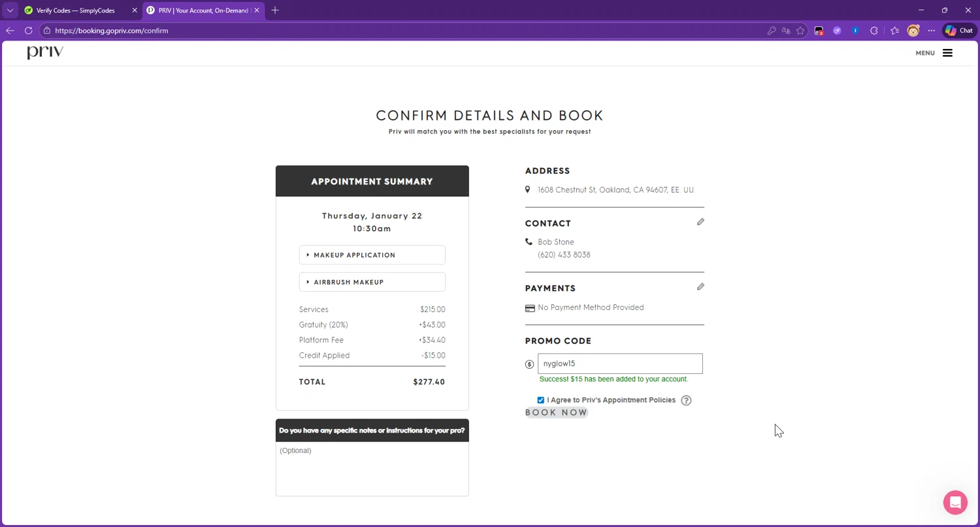Expand the Airbrush Makeup service details
This screenshot has width=980, height=527.
point(372,282)
